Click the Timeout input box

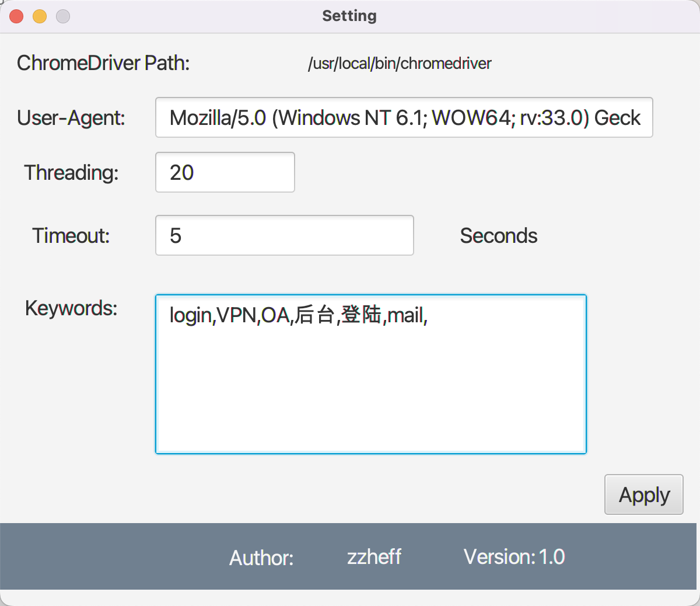(284, 235)
